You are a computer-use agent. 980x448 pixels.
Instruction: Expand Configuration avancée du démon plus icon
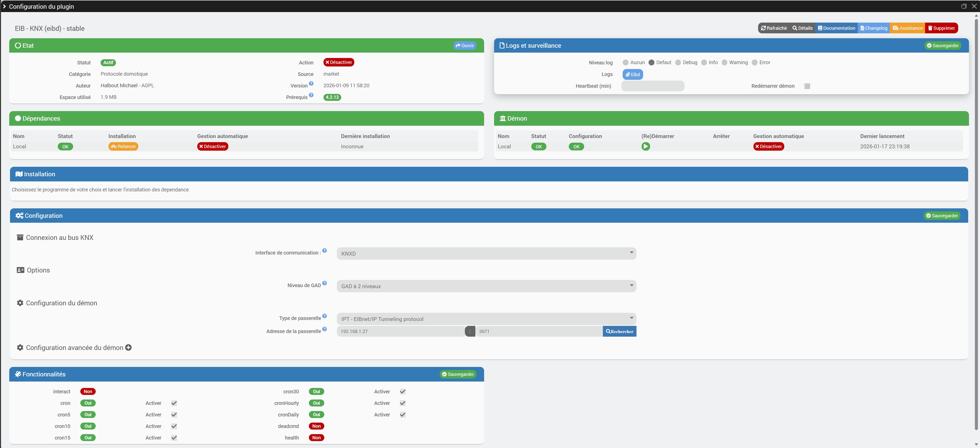pyautogui.click(x=129, y=347)
